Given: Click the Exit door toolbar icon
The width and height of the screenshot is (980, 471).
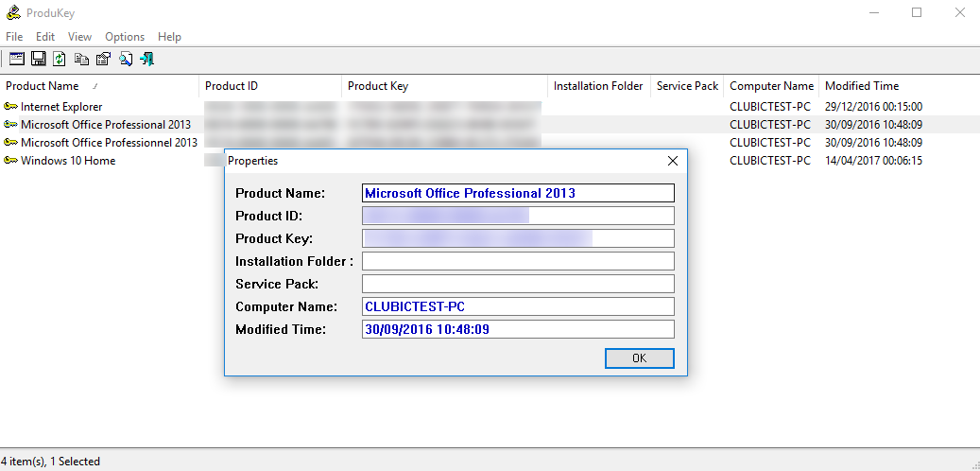Looking at the screenshot, I should [x=146, y=59].
